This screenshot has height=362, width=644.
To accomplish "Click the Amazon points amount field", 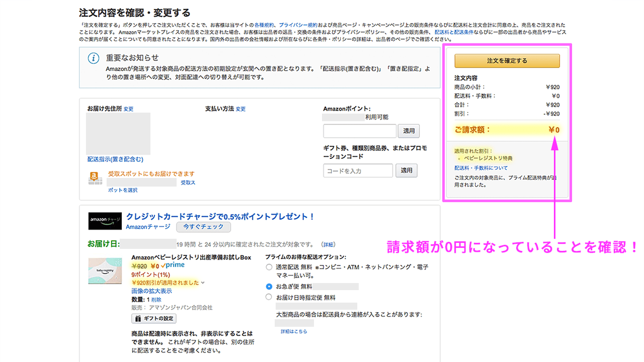I will point(360,131).
